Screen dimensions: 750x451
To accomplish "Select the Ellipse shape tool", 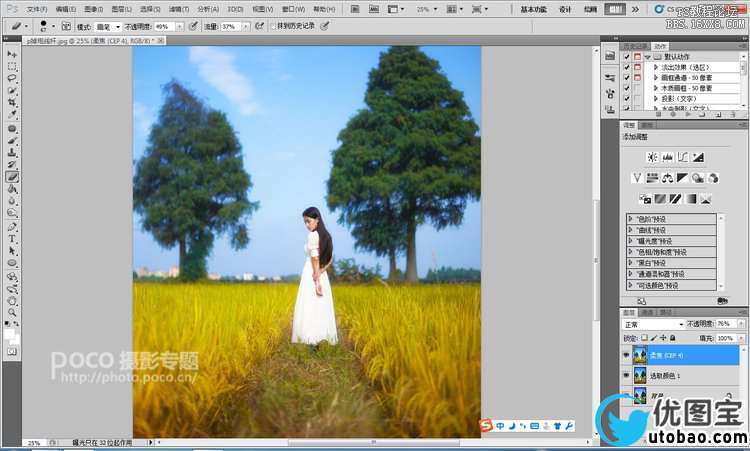I will click(x=12, y=263).
